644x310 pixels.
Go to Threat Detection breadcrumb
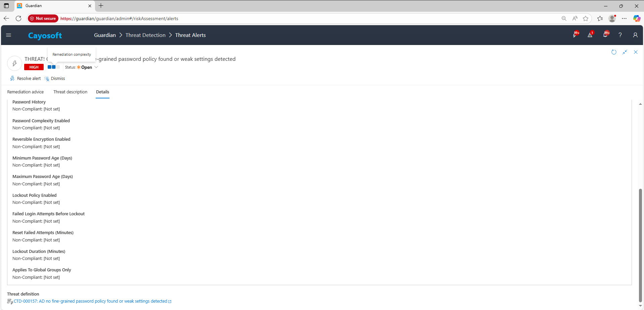pos(145,35)
